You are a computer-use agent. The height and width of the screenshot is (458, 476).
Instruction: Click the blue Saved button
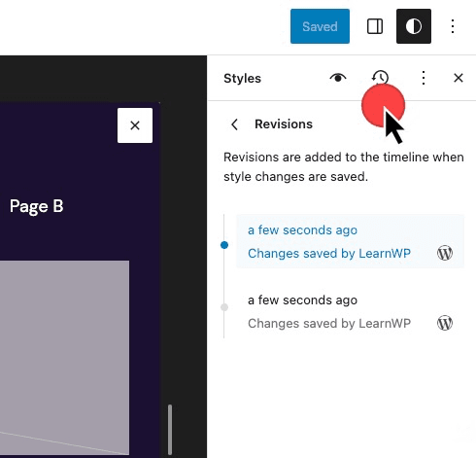320,26
